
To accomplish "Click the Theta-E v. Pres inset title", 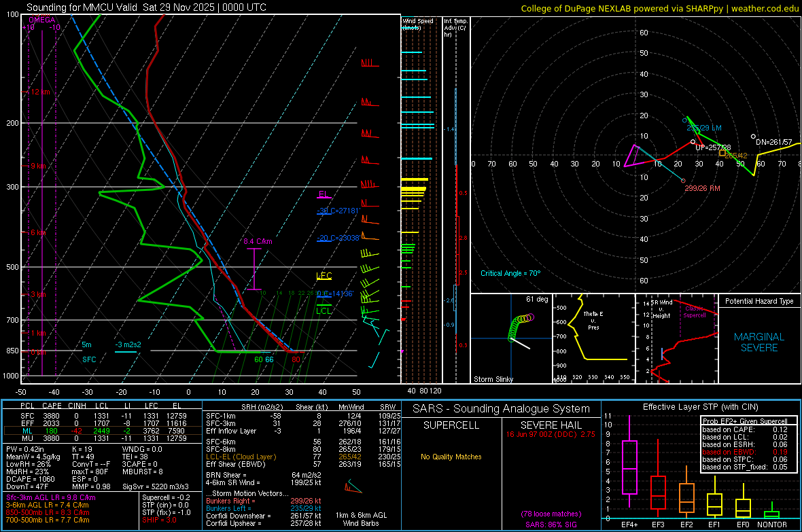I will point(593,320).
